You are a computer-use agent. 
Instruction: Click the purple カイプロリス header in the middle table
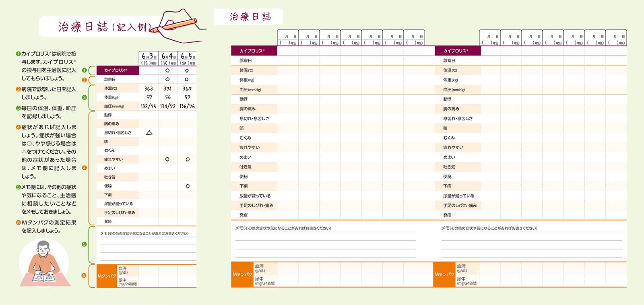click(254, 51)
